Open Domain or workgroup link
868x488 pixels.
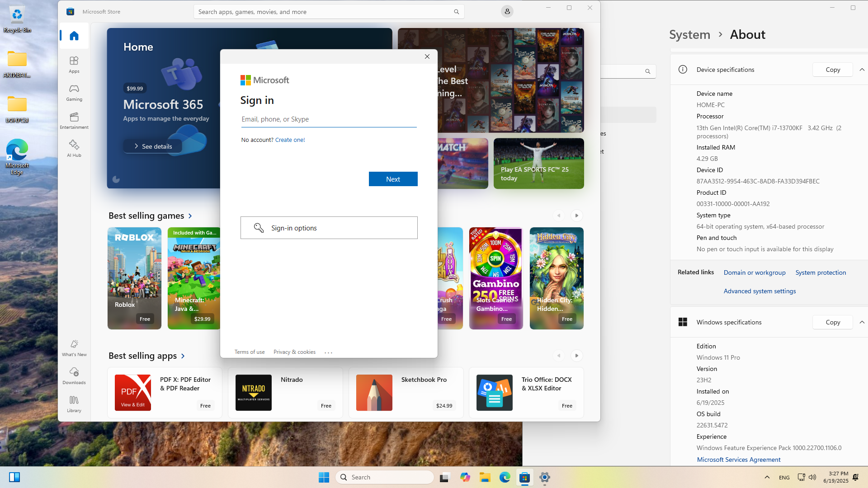755,272
